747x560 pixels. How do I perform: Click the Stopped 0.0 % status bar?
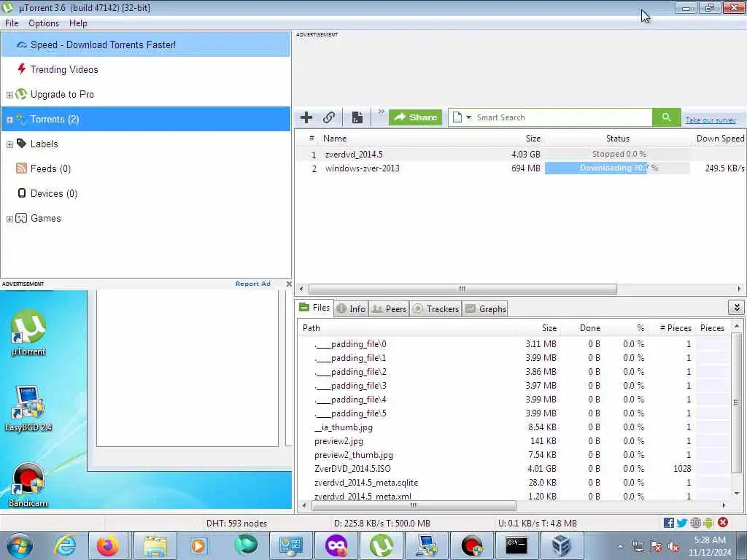pos(617,155)
